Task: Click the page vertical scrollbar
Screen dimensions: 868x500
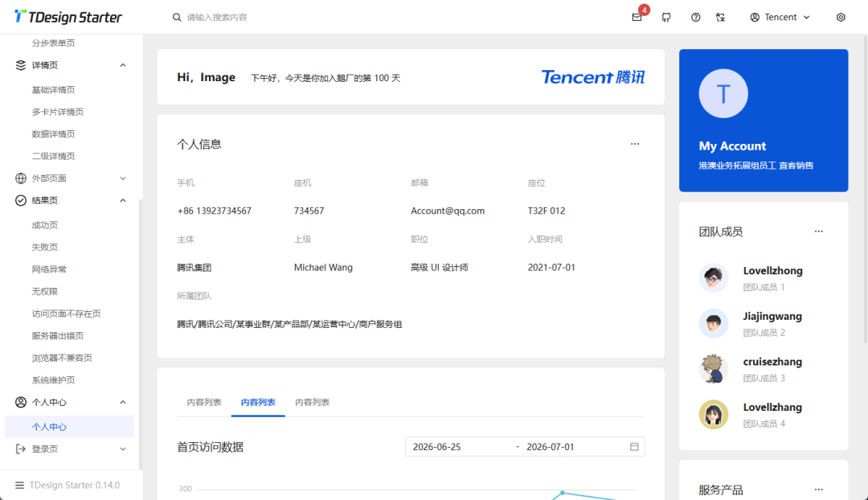Action: (866, 188)
